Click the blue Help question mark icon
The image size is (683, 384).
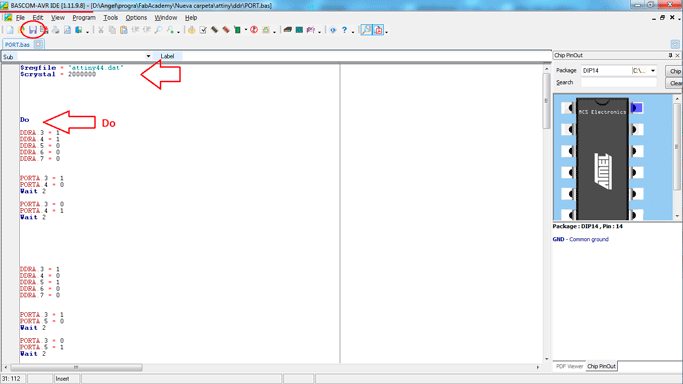(345, 30)
